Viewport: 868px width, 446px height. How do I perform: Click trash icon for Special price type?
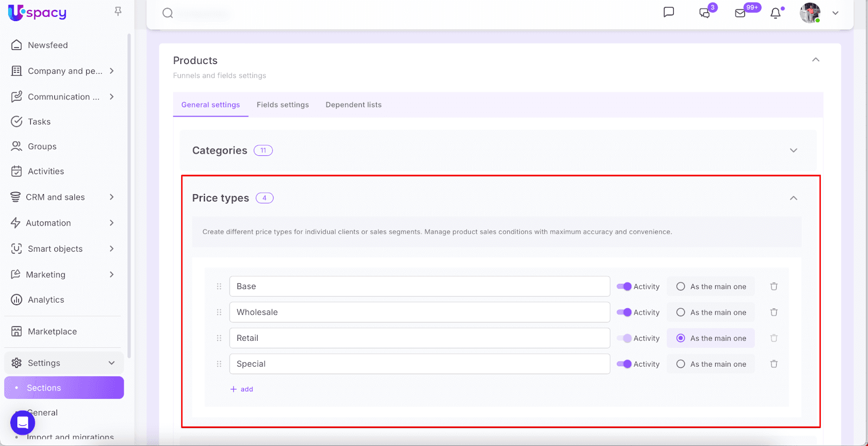pos(774,364)
